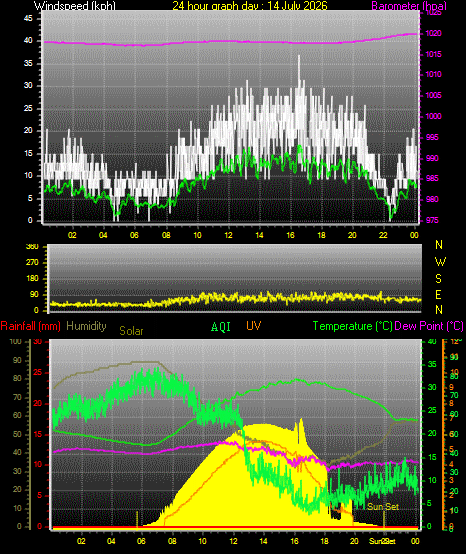The width and height of the screenshot is (466, 554).
Task: Click the Barometer (hpa) legend label
Action: point(409,6)
